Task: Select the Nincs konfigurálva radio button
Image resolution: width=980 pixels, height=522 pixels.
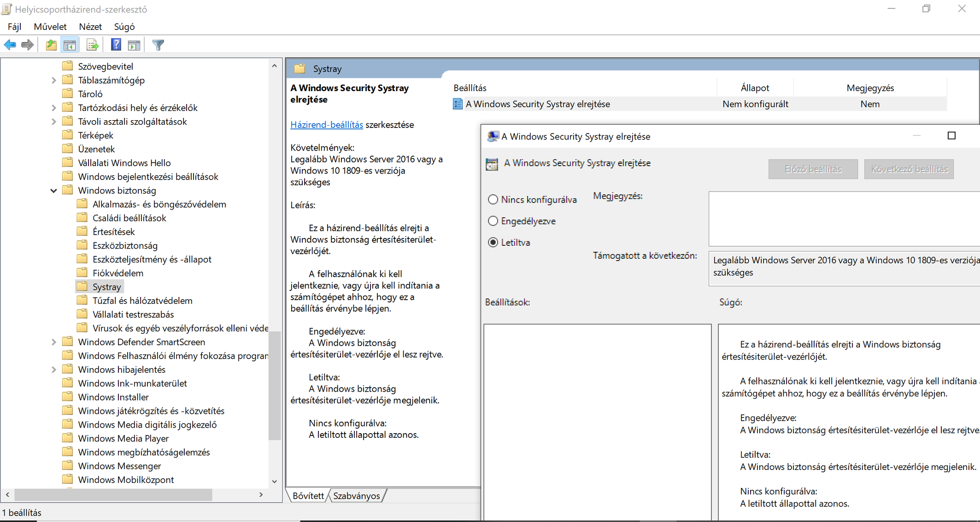Action: 493,199
